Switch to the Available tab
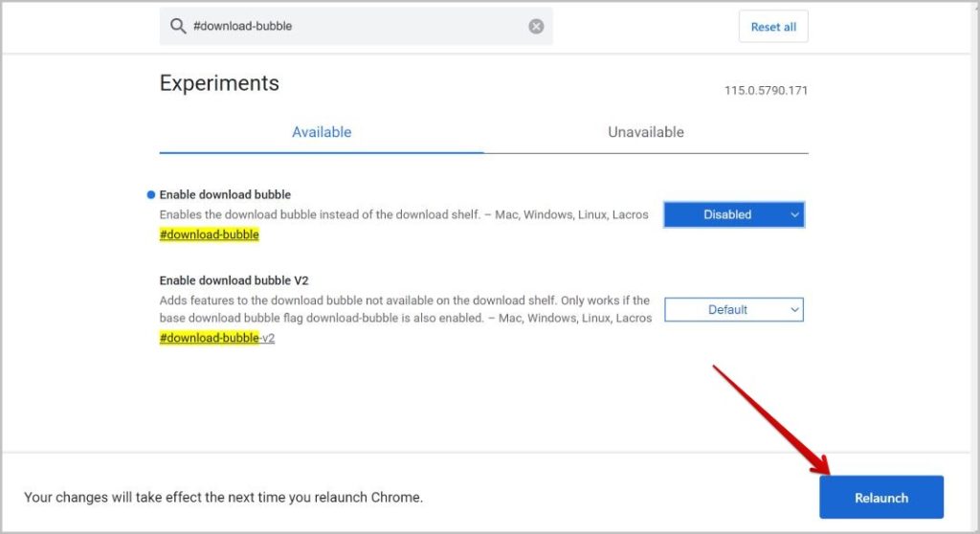 [322, 132]
